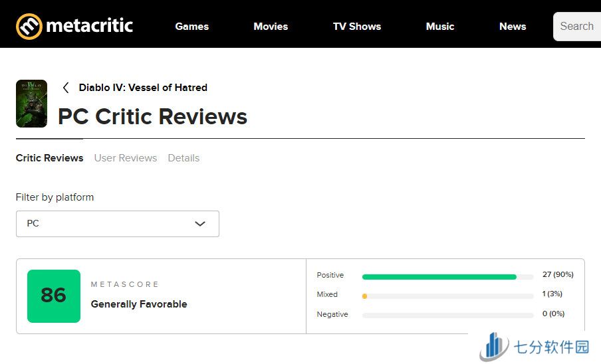Click the yellow Mixed reviews bar
This screenshot has width=601, height=364.
pyautogui.click(x=364, y=296)
